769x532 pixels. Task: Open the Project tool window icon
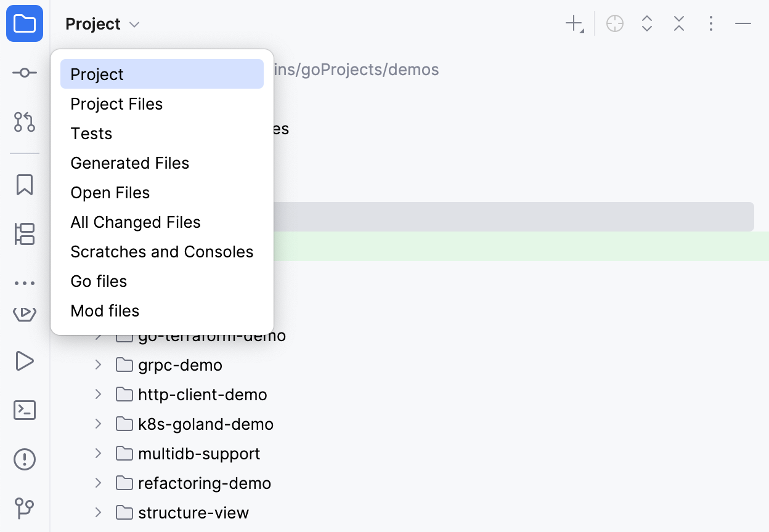(24, 24)
